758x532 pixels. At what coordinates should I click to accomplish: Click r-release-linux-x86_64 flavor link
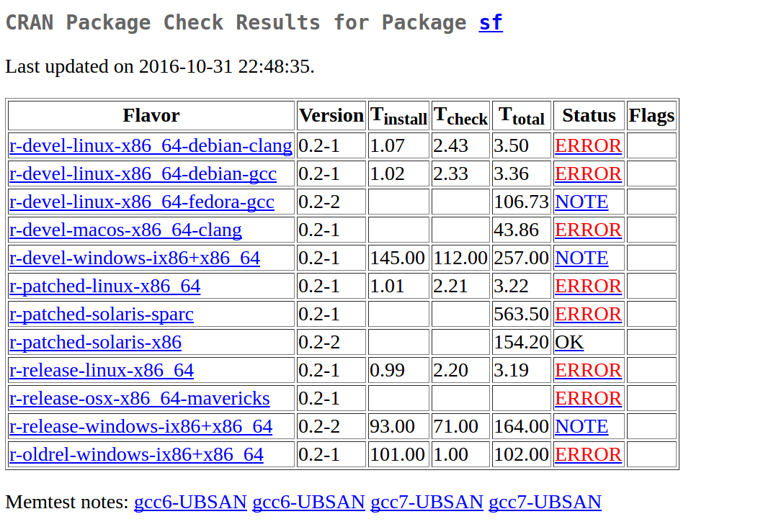tap(102, 371)
